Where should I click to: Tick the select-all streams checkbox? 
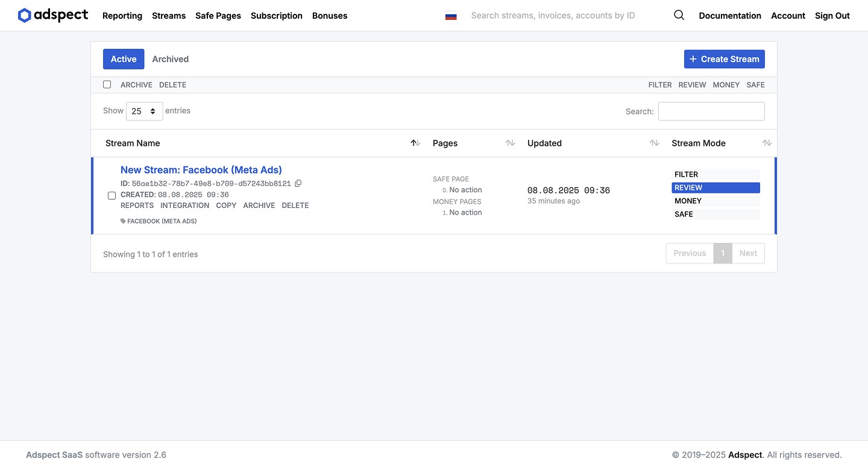[107, 84]
